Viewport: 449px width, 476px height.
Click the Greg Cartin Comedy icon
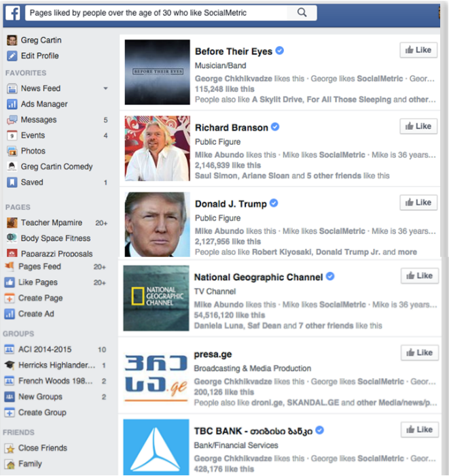tap(12, 167)
